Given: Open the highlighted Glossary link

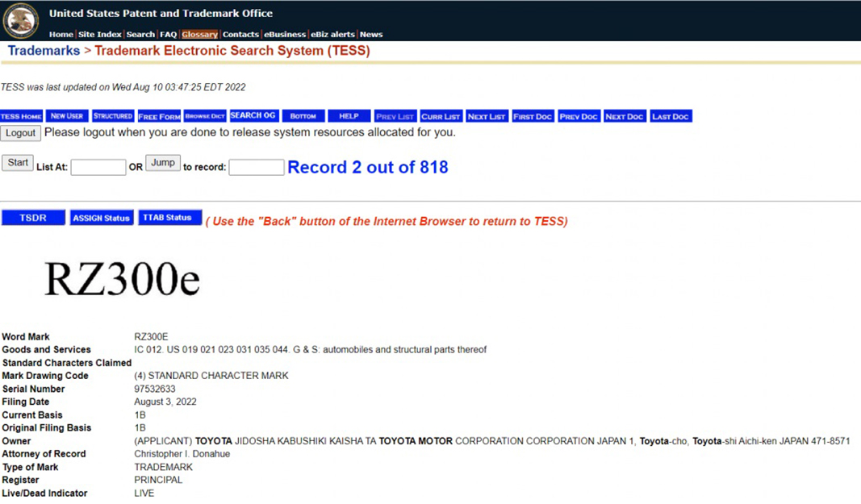Looking at the screenshot, I should [200, 35].
